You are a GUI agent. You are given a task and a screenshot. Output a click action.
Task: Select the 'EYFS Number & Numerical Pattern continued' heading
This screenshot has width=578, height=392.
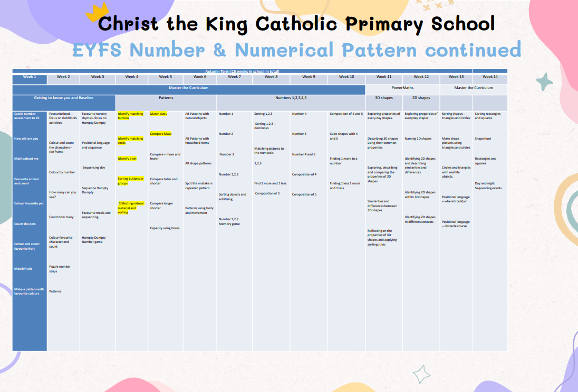pyautogui.click(x=297, y=50)
